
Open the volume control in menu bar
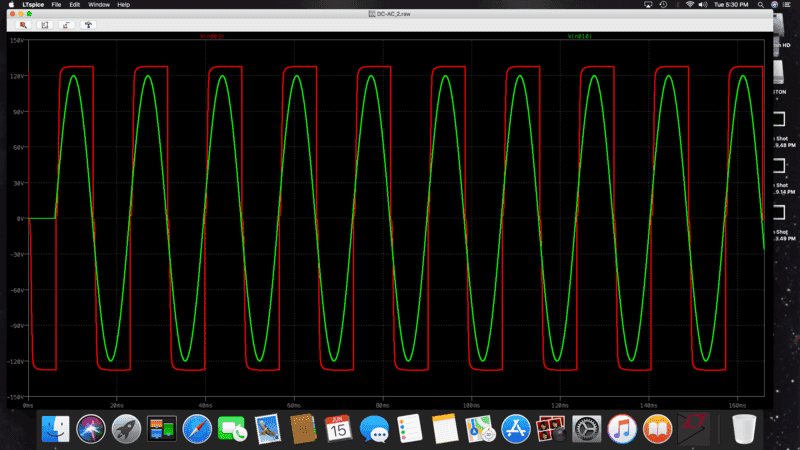pyautogui.click(x=702, y=5)
